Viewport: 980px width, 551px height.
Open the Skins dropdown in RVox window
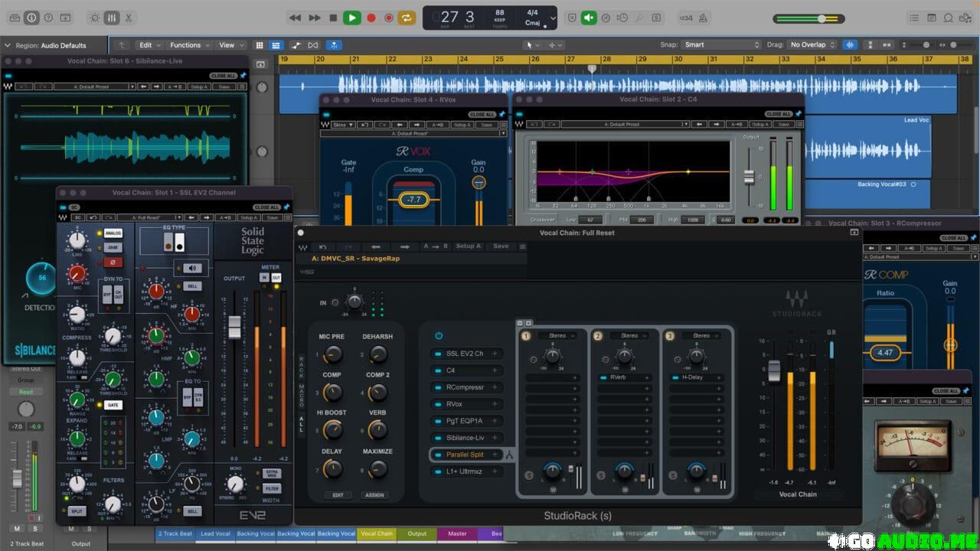coord(343,124)
